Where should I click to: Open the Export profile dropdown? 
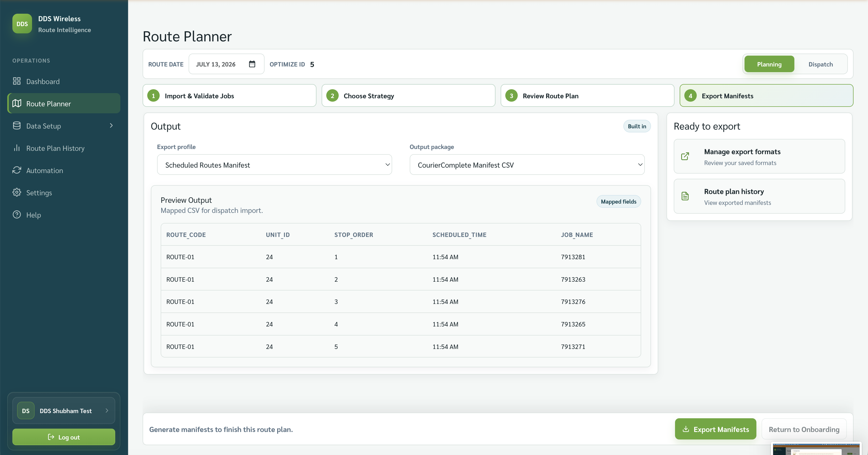point(274,165)
